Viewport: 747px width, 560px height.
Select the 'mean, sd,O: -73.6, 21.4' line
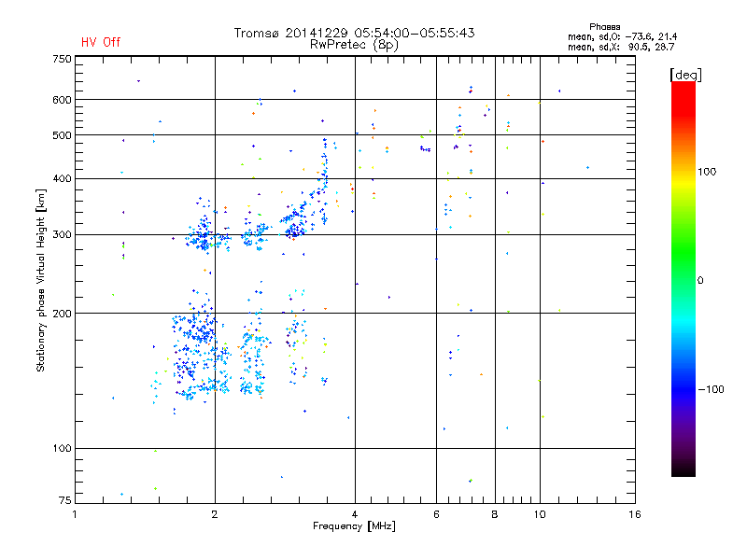click(622, 36)
